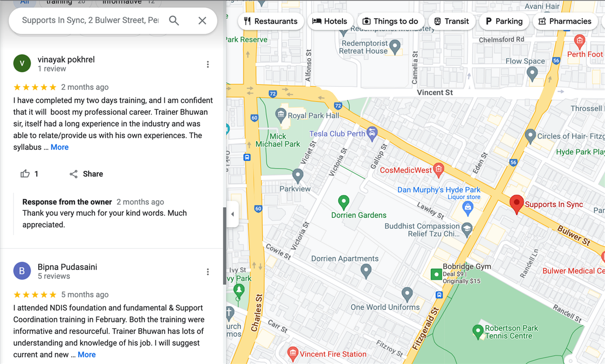Expand vinayak pokhrel's review with More
Viewport: 605px width, 364px height.
(x=59, y=147)
